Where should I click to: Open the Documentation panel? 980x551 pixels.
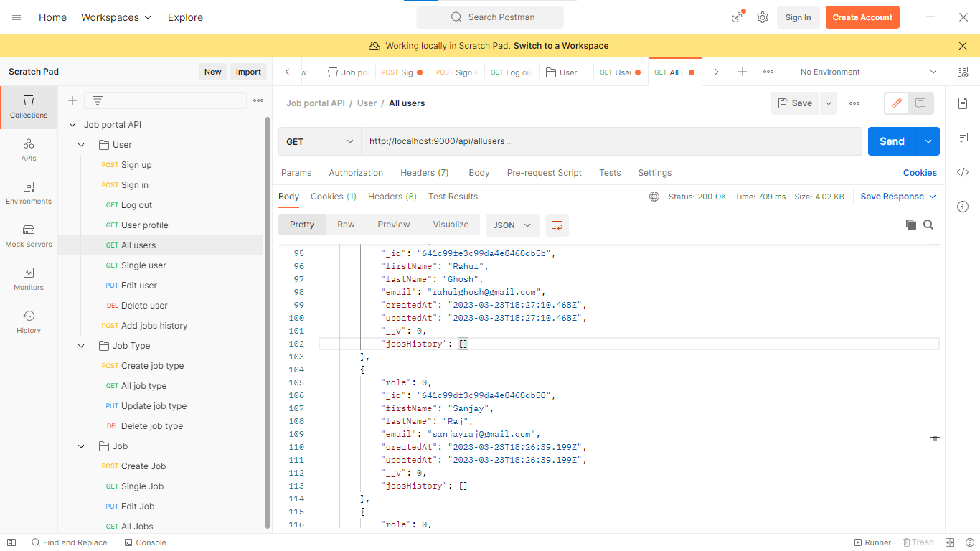[x=963, y=103]
